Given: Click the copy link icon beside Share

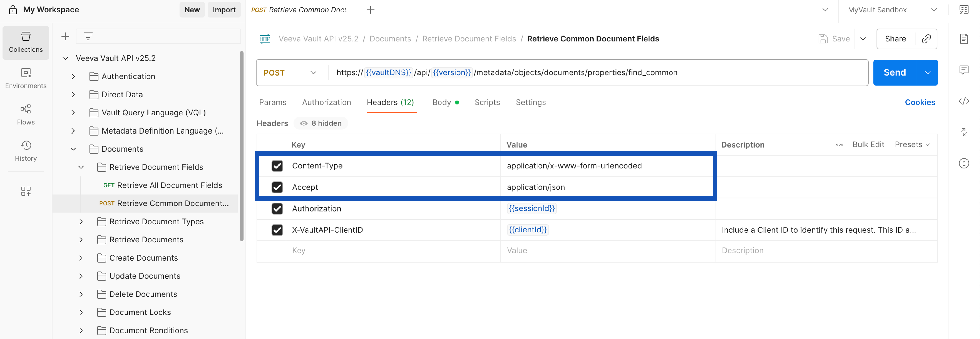Looking at the screenshot, I should pos(926,39).
